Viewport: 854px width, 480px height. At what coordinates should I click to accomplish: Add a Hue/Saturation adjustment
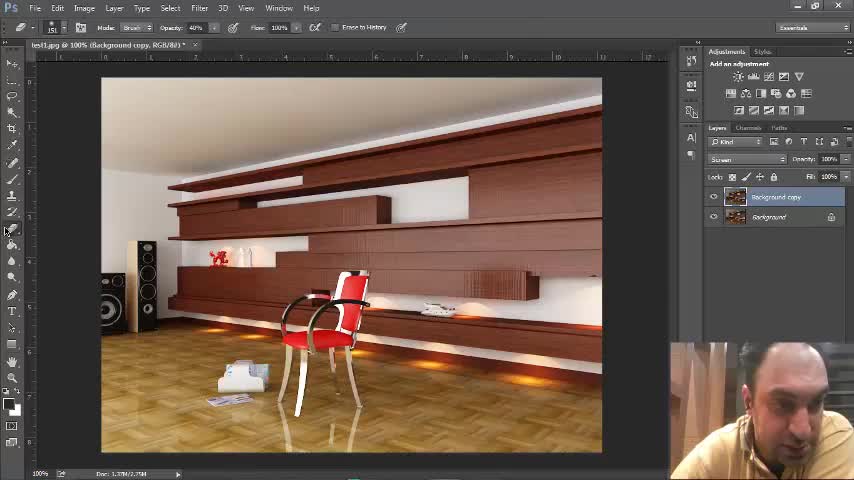tap(731, 94)
